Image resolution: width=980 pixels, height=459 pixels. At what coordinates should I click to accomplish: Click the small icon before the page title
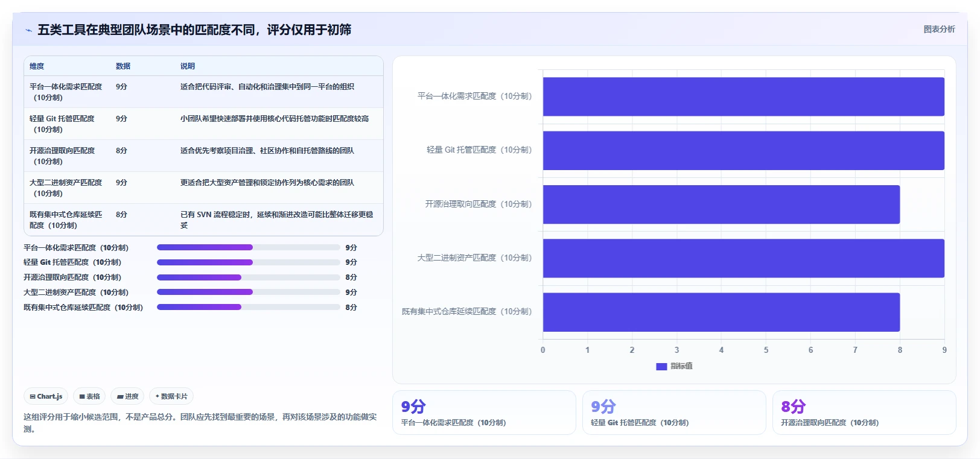(x=28, y=30)
